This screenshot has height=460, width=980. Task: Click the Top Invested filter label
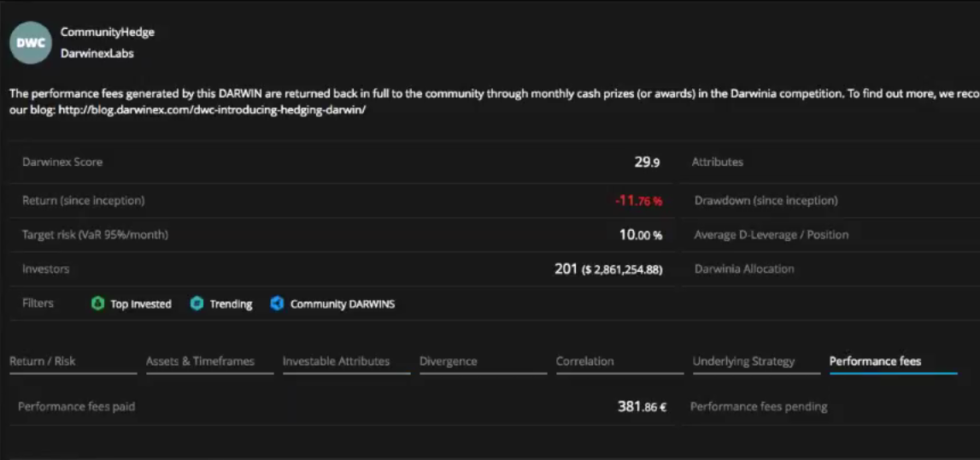[x=141, y=304]
